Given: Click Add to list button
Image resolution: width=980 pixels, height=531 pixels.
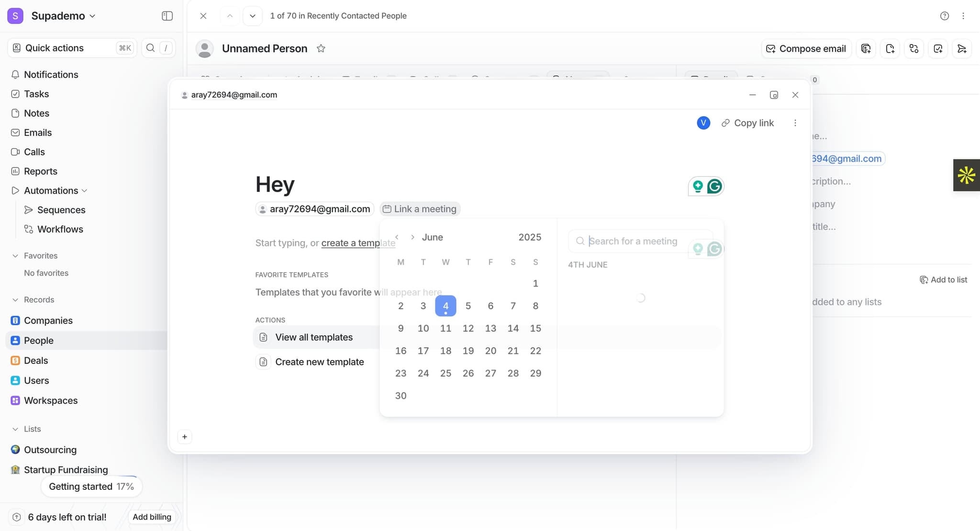Looking at the screenshot, I should (943, 280).
